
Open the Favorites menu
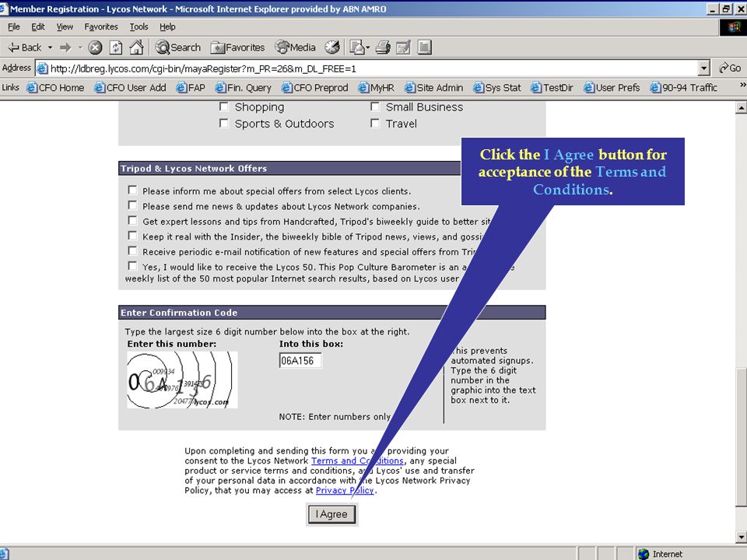101,26
